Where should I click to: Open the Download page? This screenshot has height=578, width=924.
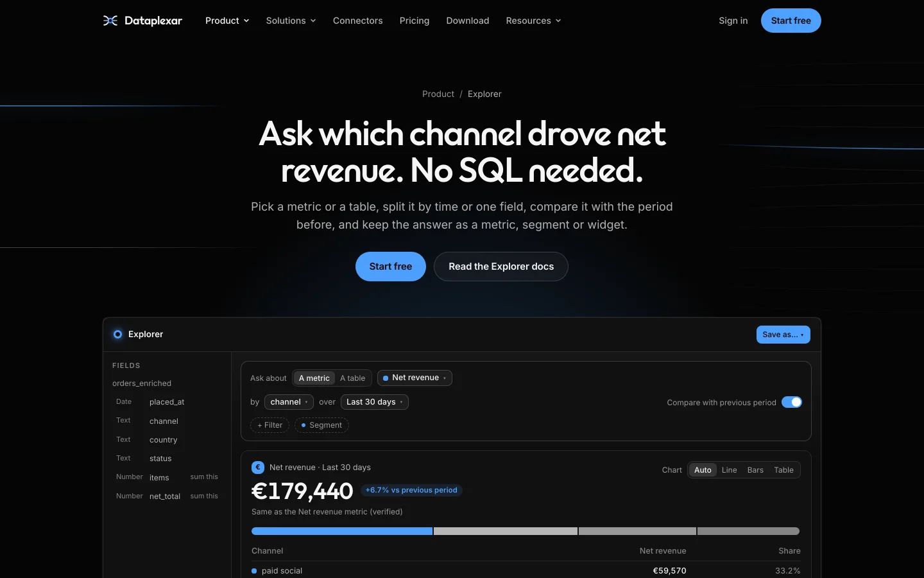coord(468,21)
